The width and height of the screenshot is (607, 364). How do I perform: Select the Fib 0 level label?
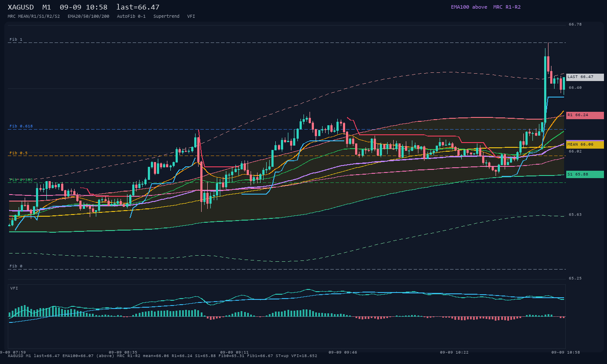click(16, 266)
